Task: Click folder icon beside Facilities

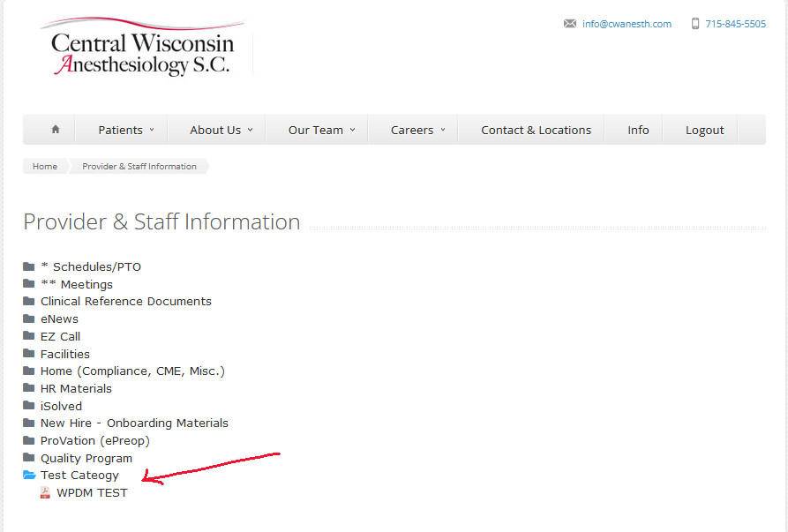Action: click(28, 353)
